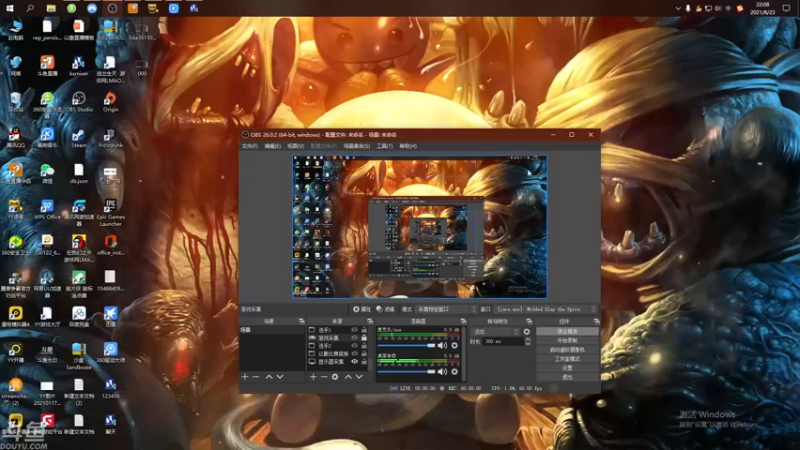Add a new scene with the plus icon
This screenshot has width=800, height=450.
pyautogui.click(x=245, y=377)
